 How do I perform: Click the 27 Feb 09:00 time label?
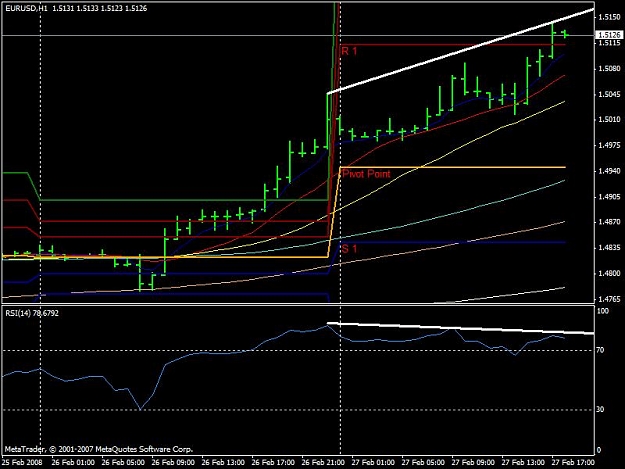[x=473, y=462]
